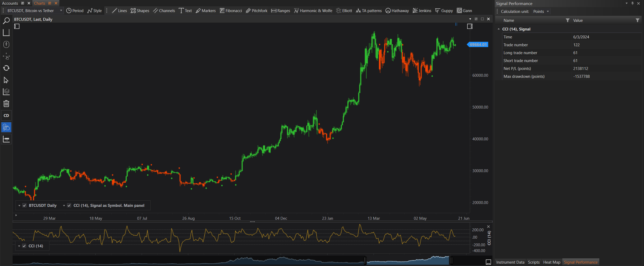Open the Calculation unit Points dropdown
644x266 pixels.
click(541, 12)
